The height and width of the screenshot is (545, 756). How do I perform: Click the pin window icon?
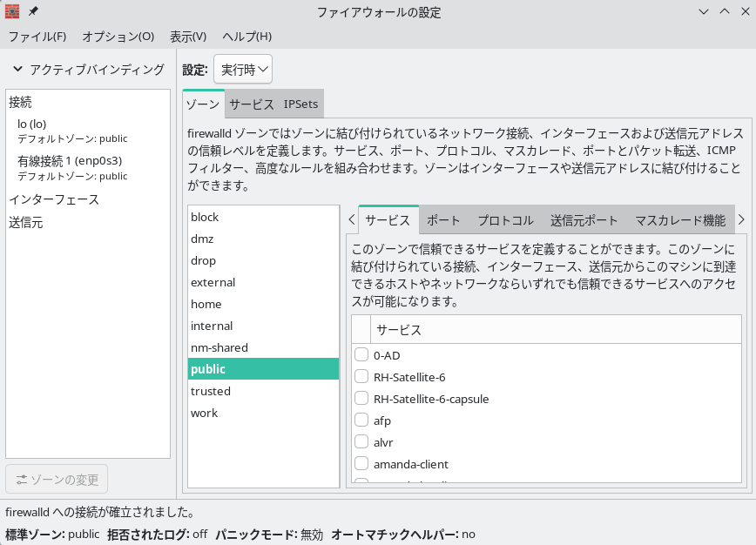34,12
